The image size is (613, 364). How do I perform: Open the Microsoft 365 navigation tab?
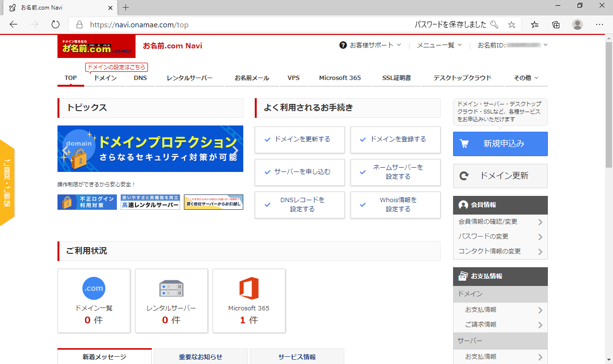(x=340, y=78)
